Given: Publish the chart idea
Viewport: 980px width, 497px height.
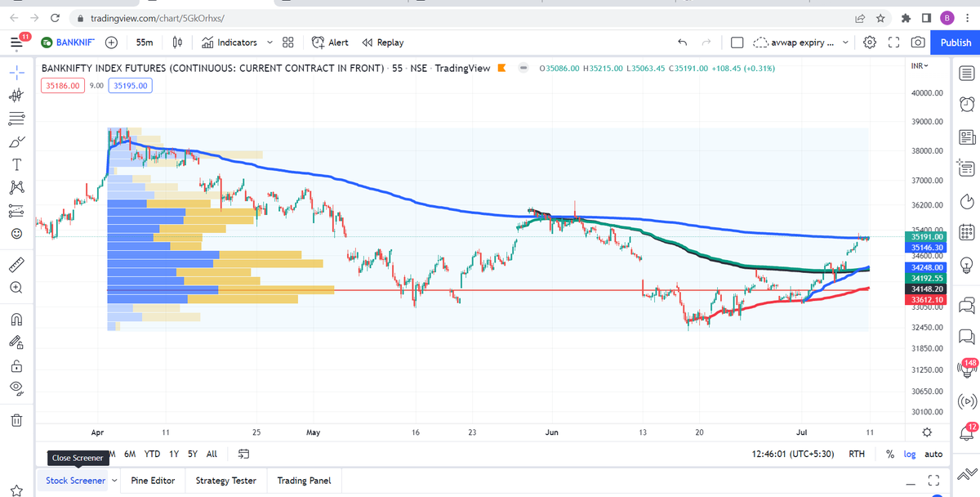Looking at the screenshot, I should pyautogui.click(x=955, y=43).
